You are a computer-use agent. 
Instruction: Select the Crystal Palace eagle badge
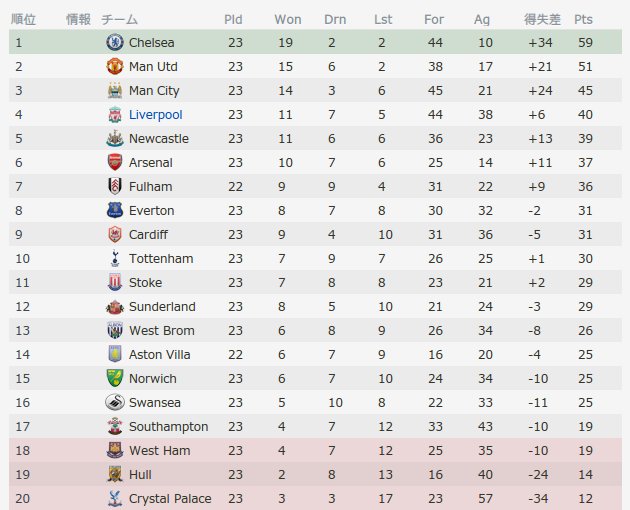click(115, 498)
